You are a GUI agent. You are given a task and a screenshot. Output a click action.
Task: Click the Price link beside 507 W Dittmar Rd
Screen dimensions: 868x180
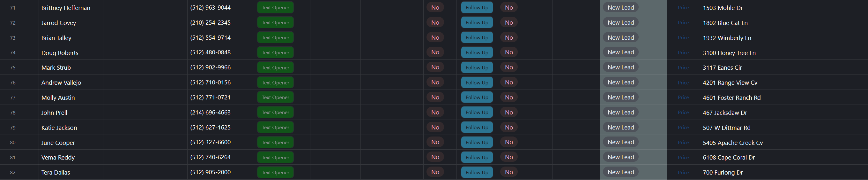[x=683, y=128]
